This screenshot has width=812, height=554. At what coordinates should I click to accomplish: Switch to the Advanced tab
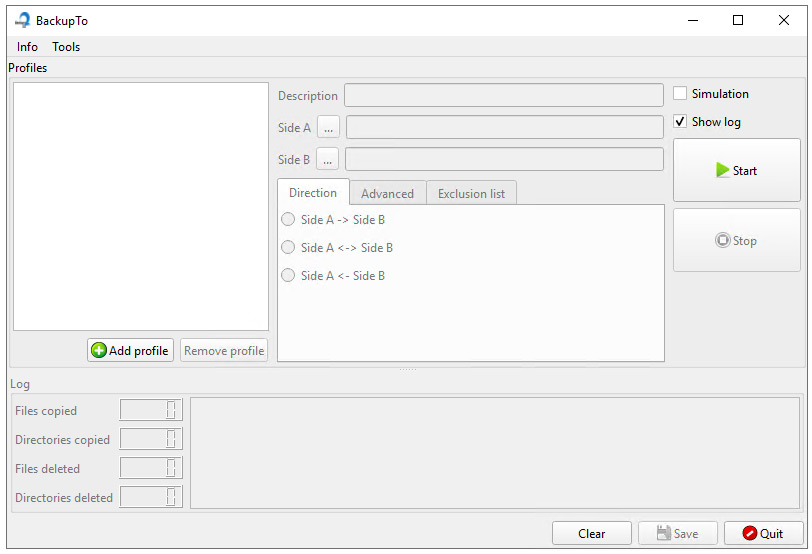click(x=387, y=194)
